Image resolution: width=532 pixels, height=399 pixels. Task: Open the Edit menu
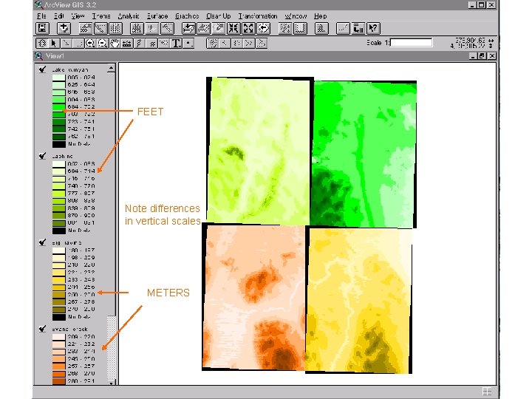tap(58, 16)
